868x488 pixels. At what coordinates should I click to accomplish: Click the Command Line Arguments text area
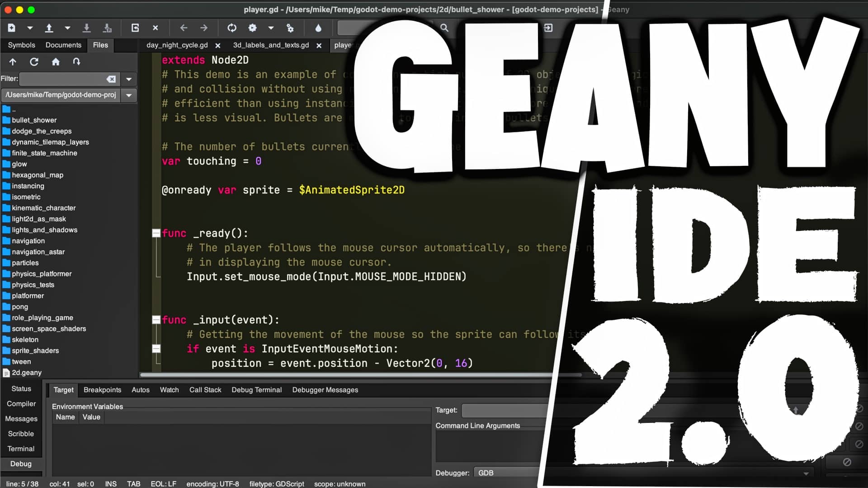[491, 446]
